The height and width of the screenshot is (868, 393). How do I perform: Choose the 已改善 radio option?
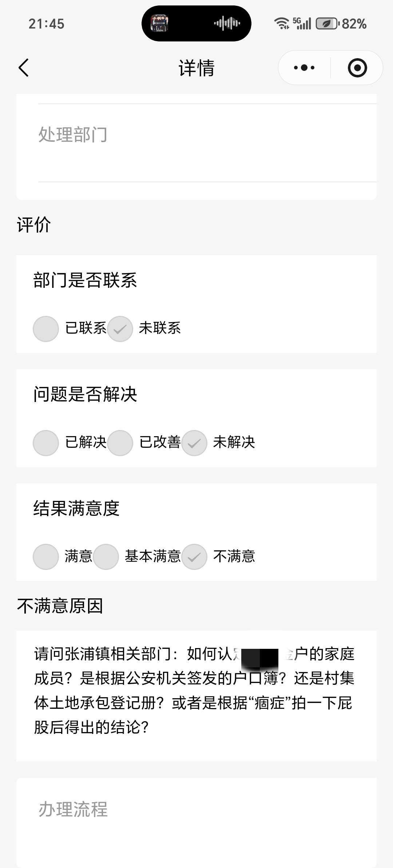pos(120,443)
